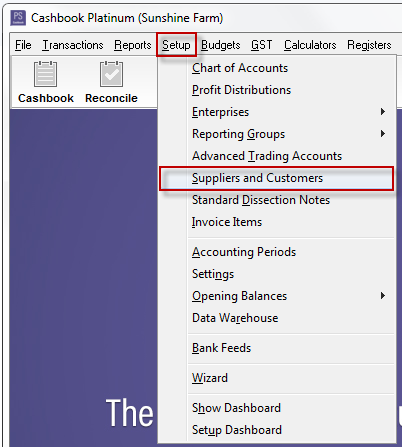The width and height of the screenshot is (402, 447).
Task: Expand the Enterprises submenu arrow
Action: pos(383,112)
